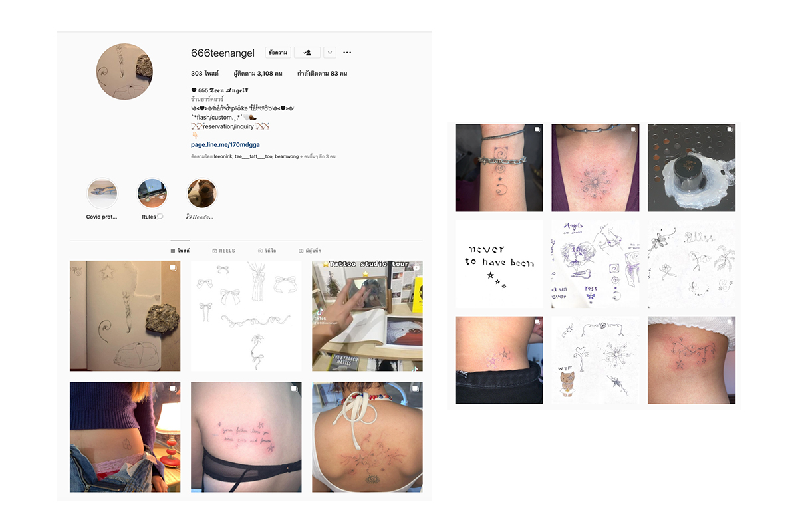The width and height of the screenshot is (798, 532).
Task: Click the 666teenangel profile picture
Action: tap(124, 72)
